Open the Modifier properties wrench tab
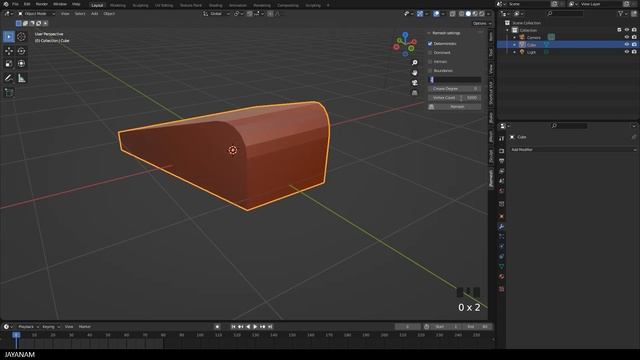This screenshot has height=360, width=640. point(501,227)
